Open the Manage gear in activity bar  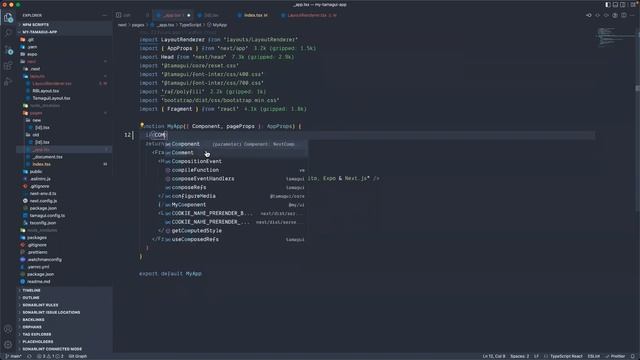point(8,345)
